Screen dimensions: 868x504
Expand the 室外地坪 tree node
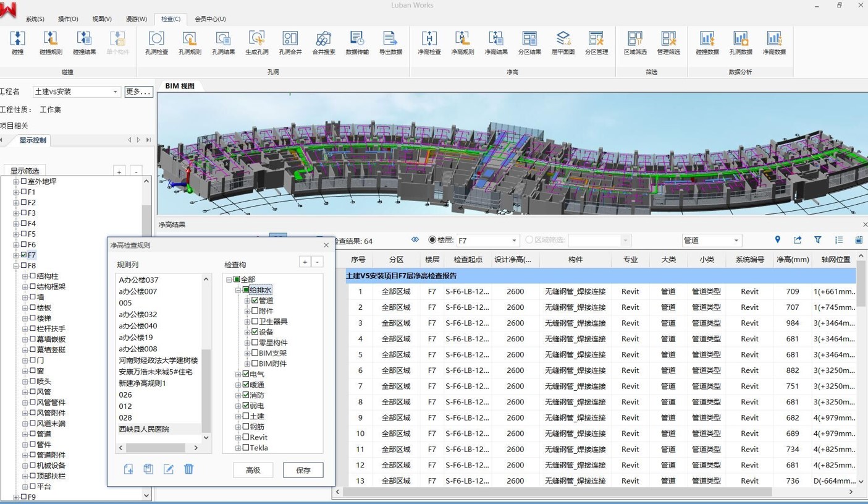point(16,181)
